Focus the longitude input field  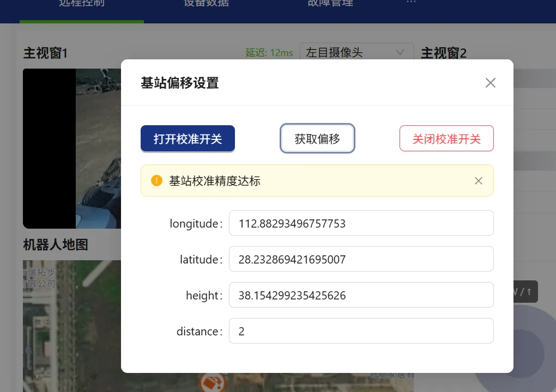(x=361, y=223)
